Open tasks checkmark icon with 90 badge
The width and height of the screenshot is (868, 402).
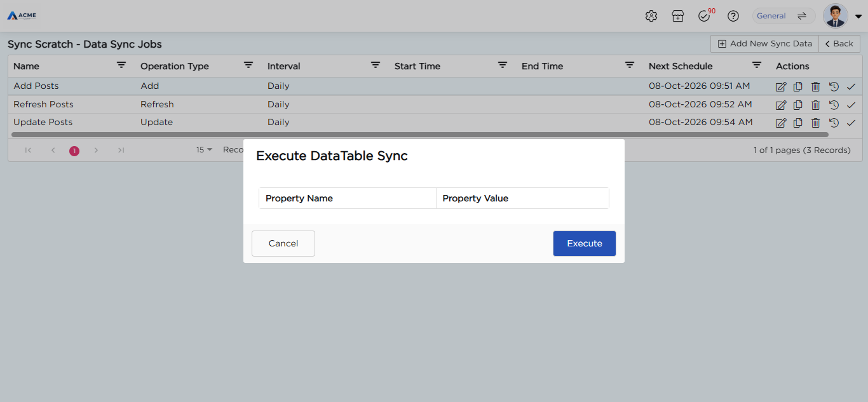coord(704,16)
